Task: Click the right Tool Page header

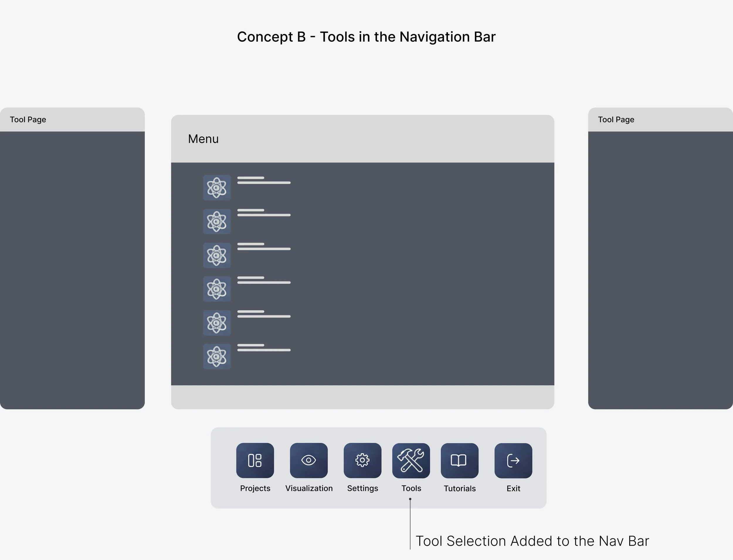Action: (x=616, y=120)
